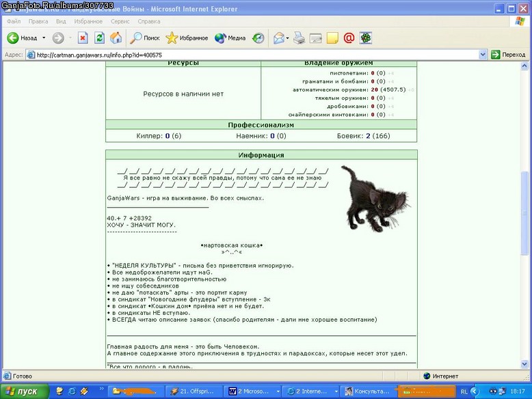
Task: Expand the 2 Interne... group arrow
Action: (336, 391)
